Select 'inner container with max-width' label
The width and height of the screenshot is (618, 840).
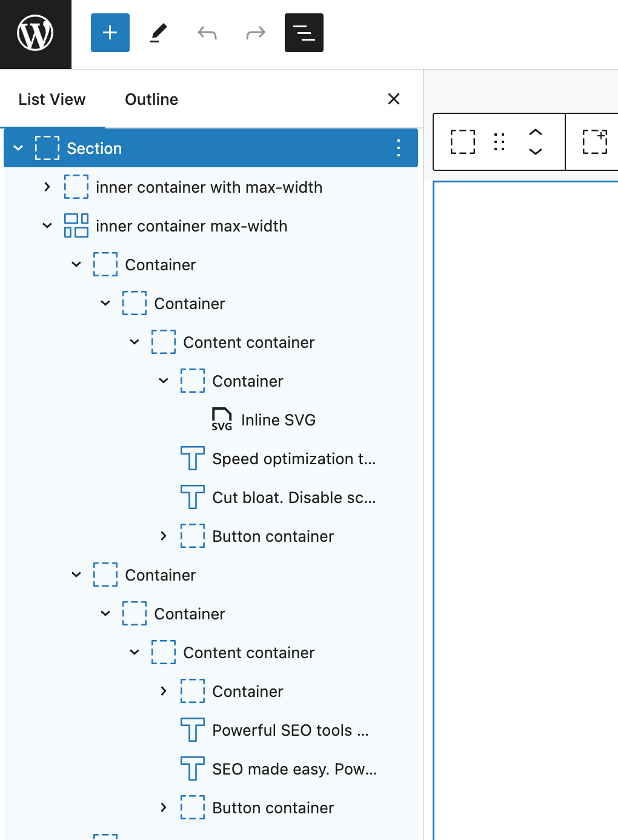click(x=209, y=187)
